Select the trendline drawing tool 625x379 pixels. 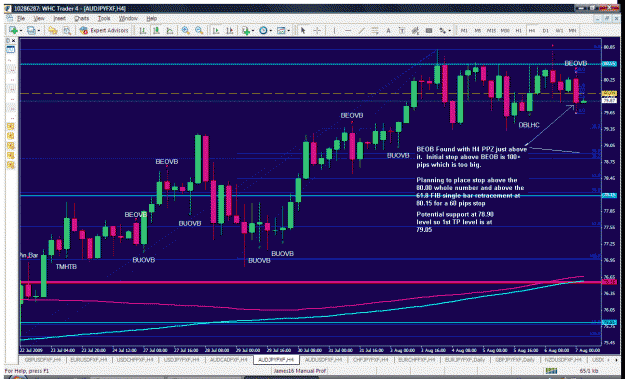coord(362,31)
